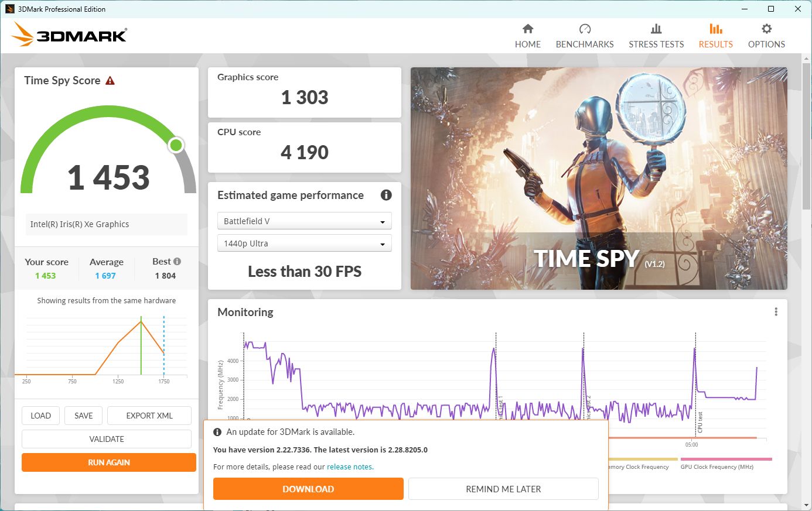This screenshot has width=812, height=511.
Task: Open the Options gear icon
Action: (x=766, y=29)
